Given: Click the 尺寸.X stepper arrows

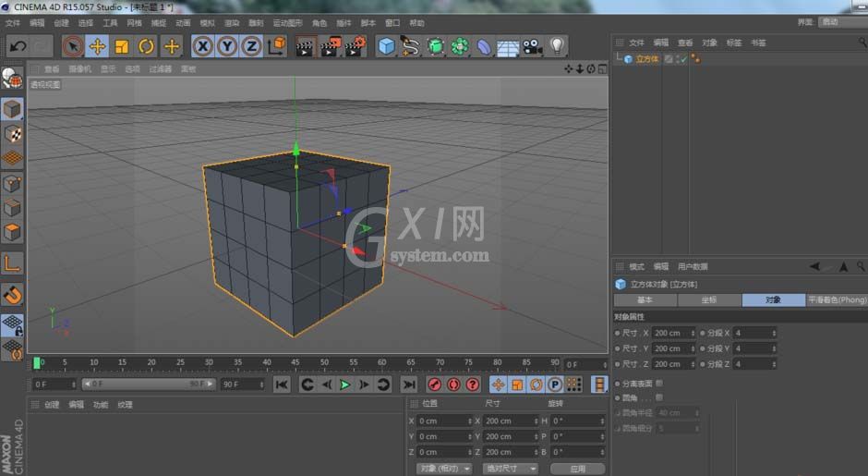Looking at the screenshot, I should coord(693,333).
